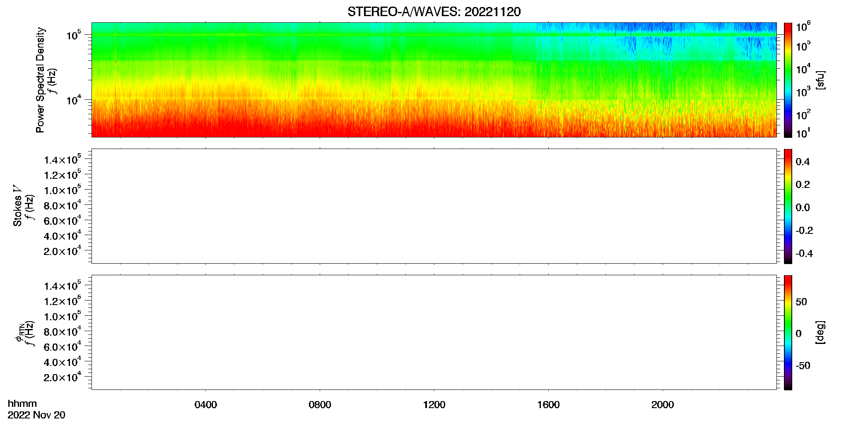Click the [sfu] unit label

tap(820, 80)
